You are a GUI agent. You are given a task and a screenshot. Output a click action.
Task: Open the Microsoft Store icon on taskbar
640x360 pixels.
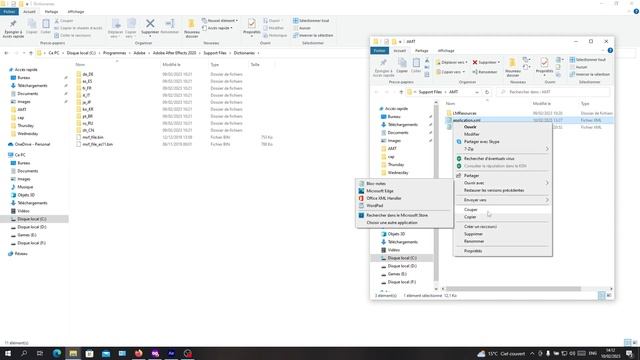pos(89,353)
